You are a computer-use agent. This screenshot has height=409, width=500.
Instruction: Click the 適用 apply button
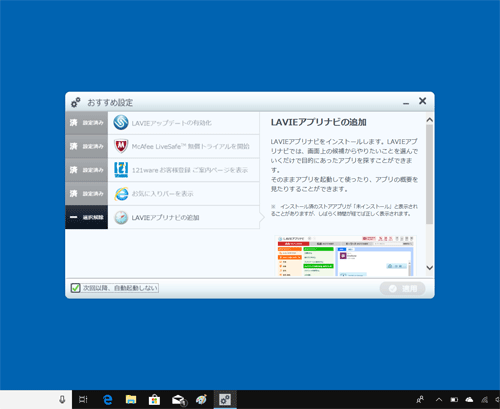(402, 289)
